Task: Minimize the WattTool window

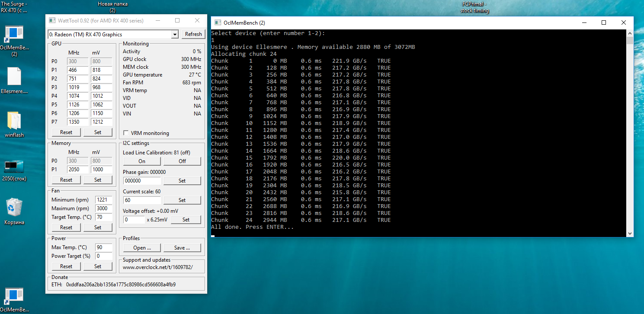Action: tap(157, 20)
